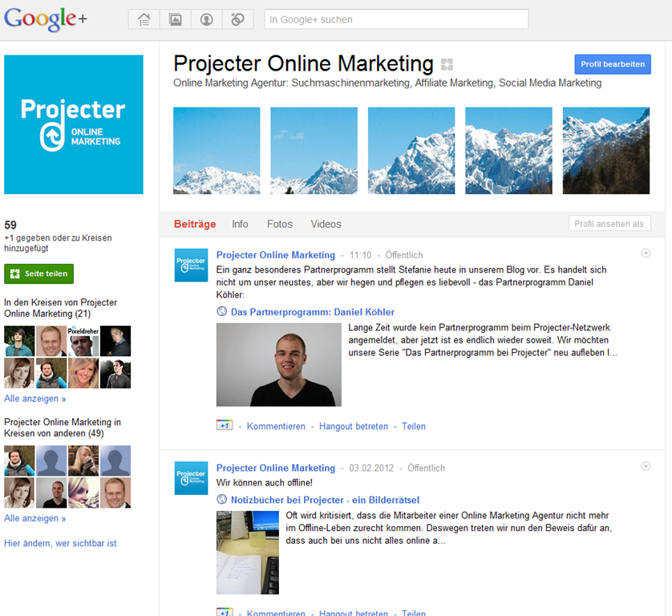Open options arrow on the 11:10 post
This screenshot has width=672, height=616.
coord(646,253)
